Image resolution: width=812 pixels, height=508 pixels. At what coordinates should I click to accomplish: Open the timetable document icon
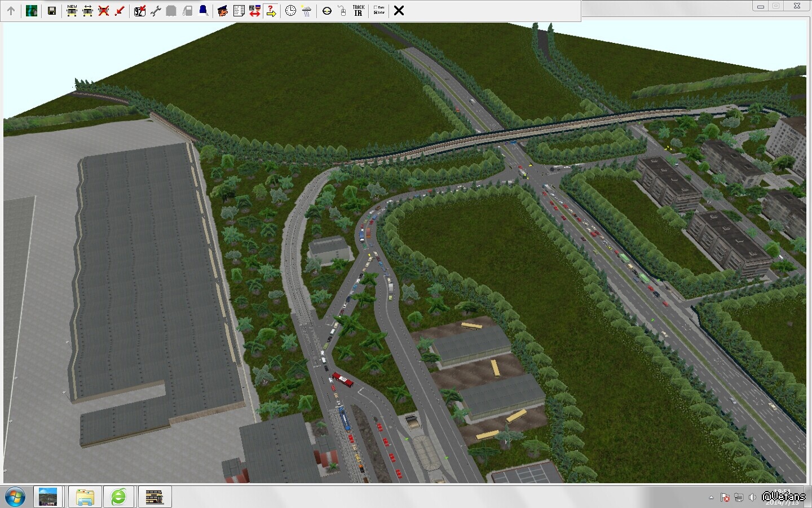click(239, 11)
